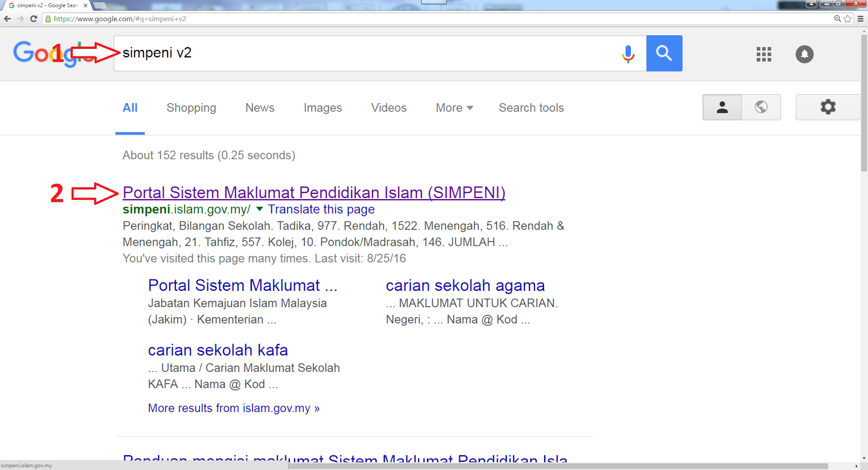This screenshot has width=868, height=470.
Task: Click the simpeni.islam.gov.my green URL text
Action: (x=187, y=209)
